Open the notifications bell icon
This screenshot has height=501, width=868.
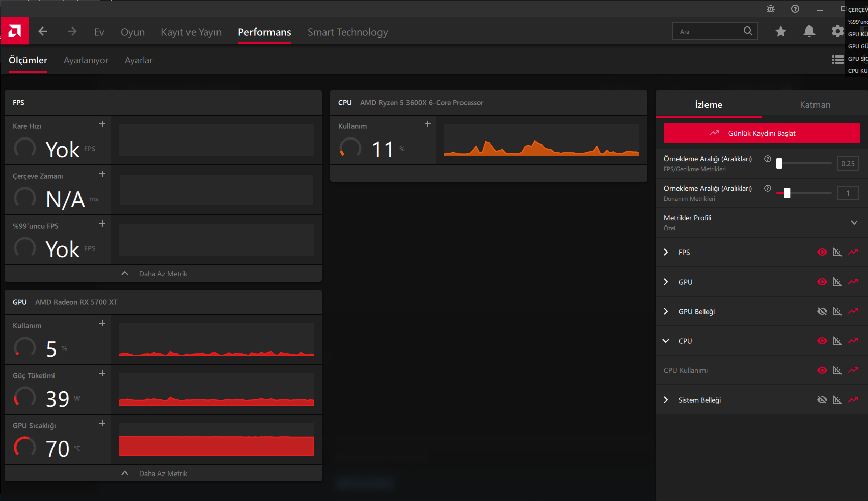point(809,32)
